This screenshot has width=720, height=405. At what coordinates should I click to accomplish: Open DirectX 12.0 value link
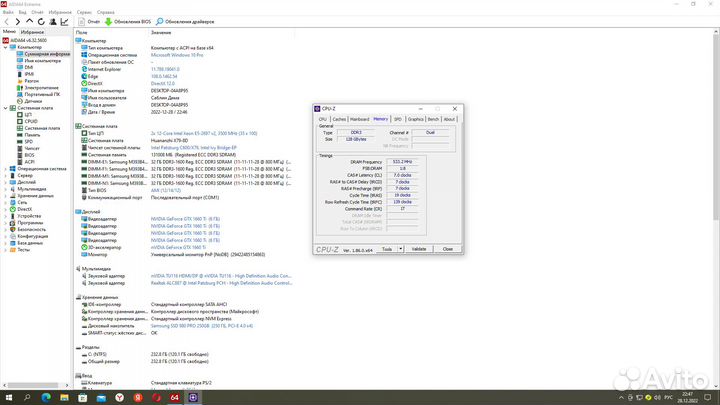coord(163,84)
